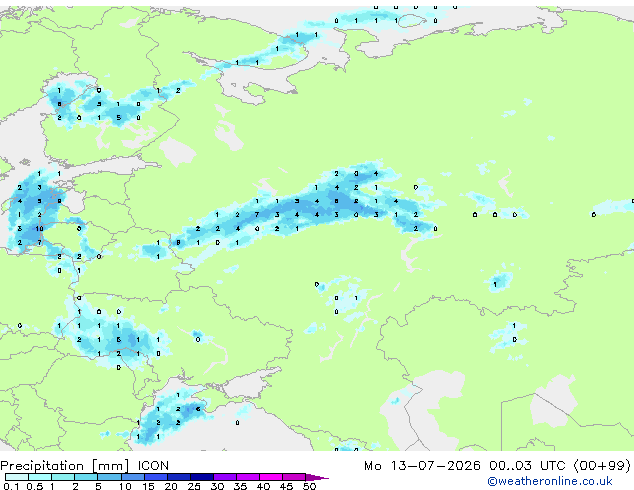Click legend swatch between 2 and 5
Image resolution: width=634 pixels, height=490 pixels.
pos(86,477)
